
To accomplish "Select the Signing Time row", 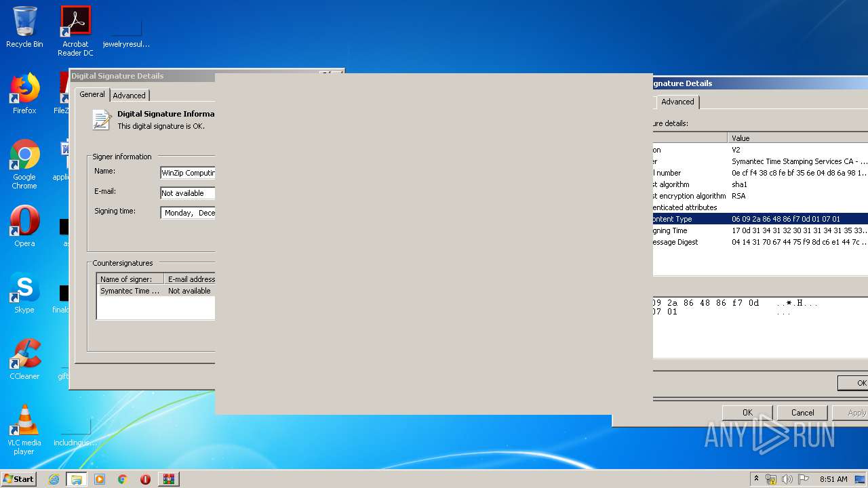I will coord(760,230).
